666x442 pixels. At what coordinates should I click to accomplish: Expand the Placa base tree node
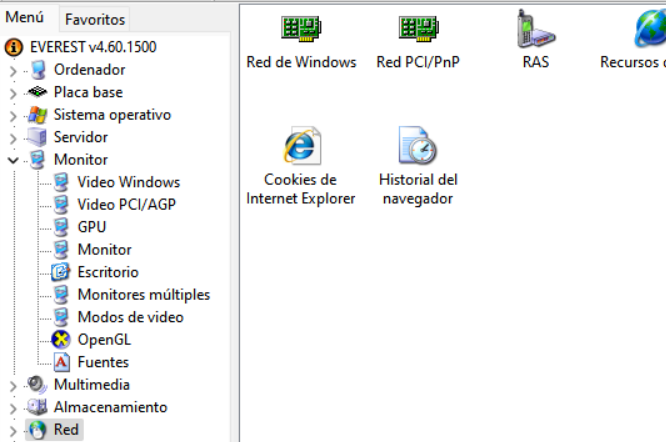13,93
